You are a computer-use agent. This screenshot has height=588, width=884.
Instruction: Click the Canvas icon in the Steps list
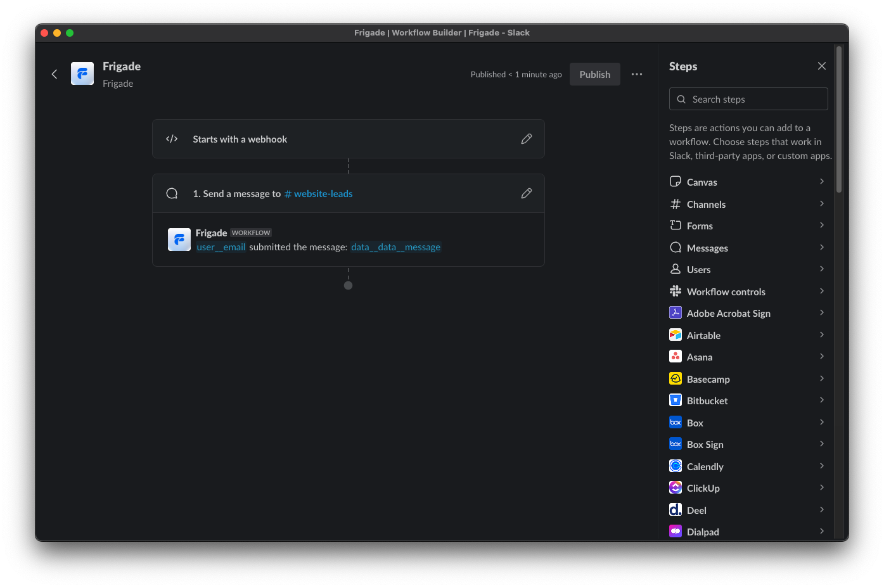676,181
